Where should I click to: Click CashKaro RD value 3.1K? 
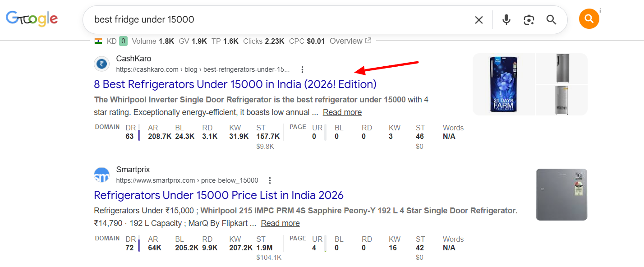pyautogui.click(x=210, y=136)
